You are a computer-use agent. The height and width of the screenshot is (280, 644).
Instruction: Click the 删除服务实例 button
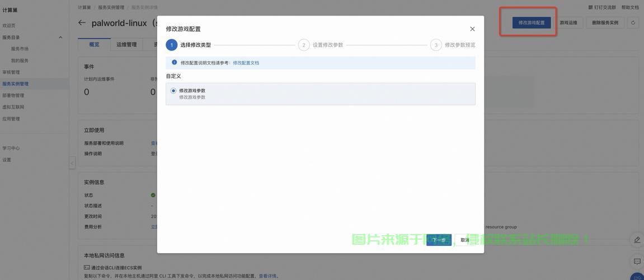605,23
